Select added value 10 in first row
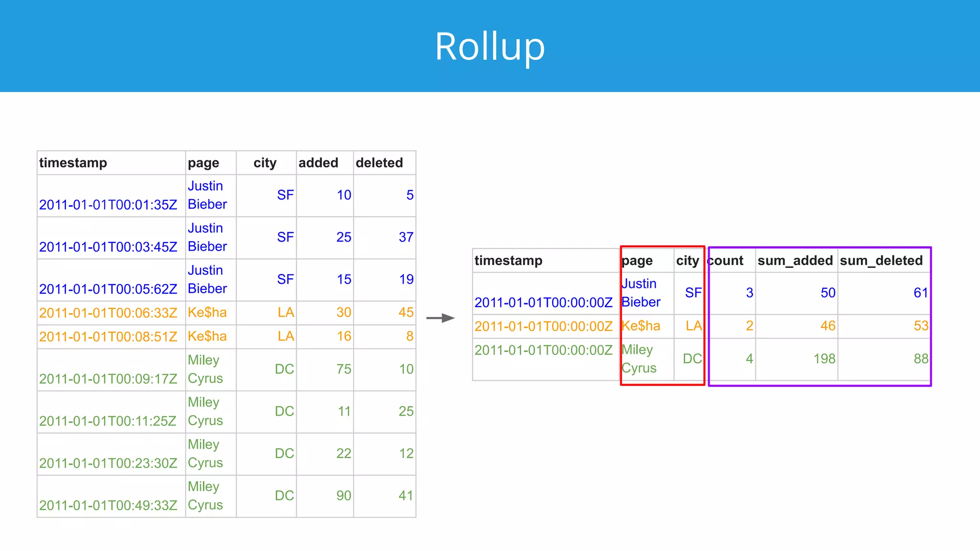This screenshot has width=980, height=551. click(344, 195)
